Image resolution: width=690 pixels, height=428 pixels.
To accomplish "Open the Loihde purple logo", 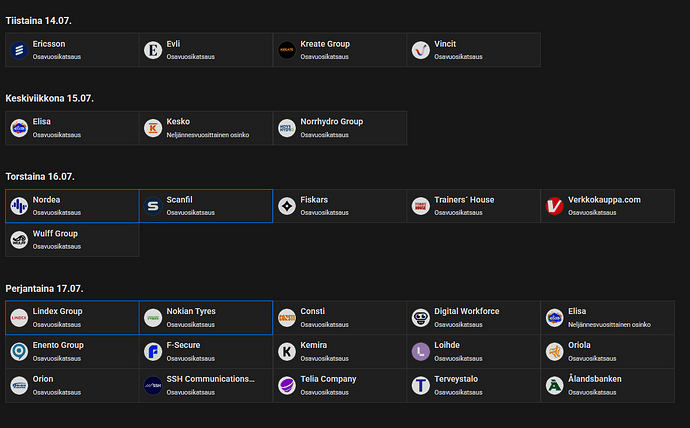I will 421,351.
